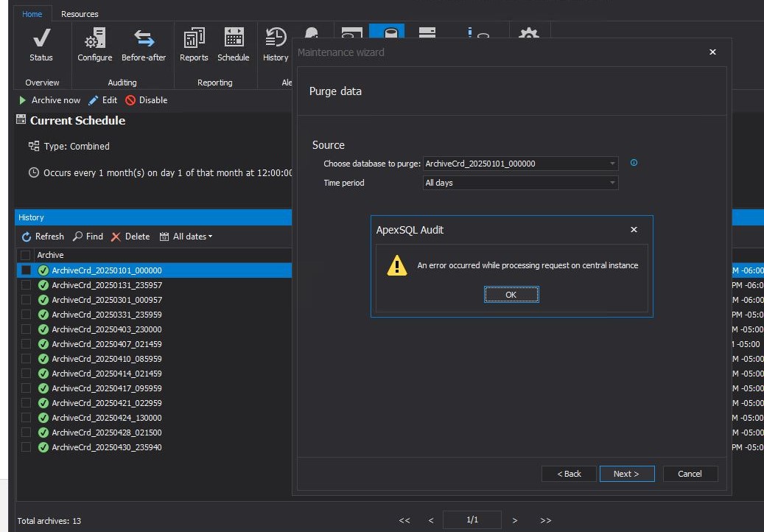Go to first page of archives
The image size is (764, 532).
(x=404, y=520)
